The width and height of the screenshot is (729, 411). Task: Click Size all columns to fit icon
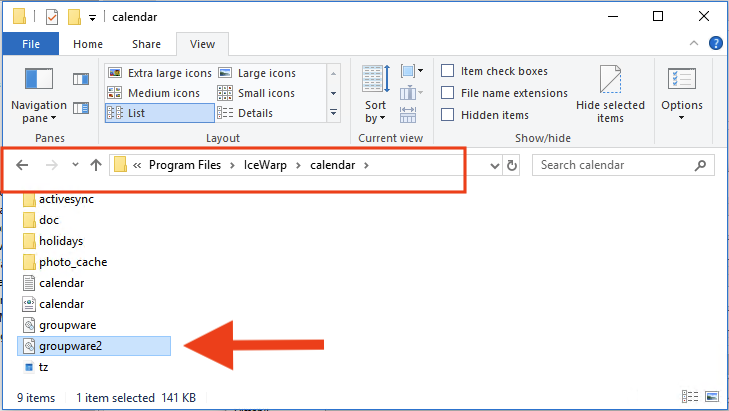408,114
